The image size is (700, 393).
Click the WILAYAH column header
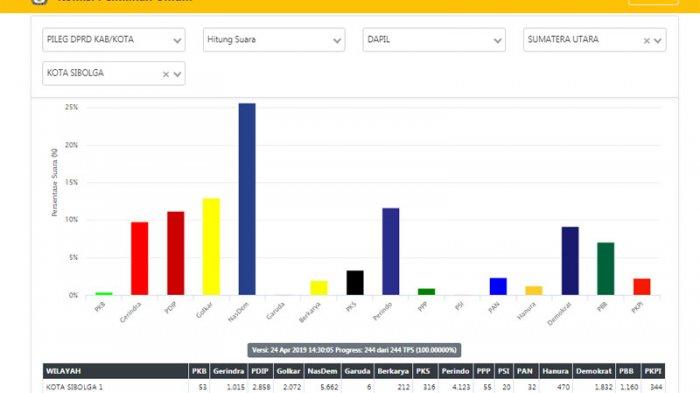tap(115, 371)
